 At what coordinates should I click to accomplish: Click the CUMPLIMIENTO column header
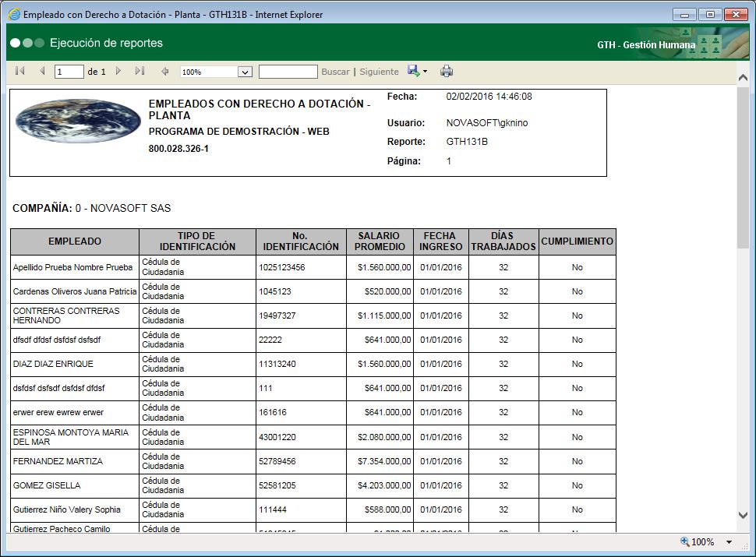pyautogui.click(x=577, y=241)
